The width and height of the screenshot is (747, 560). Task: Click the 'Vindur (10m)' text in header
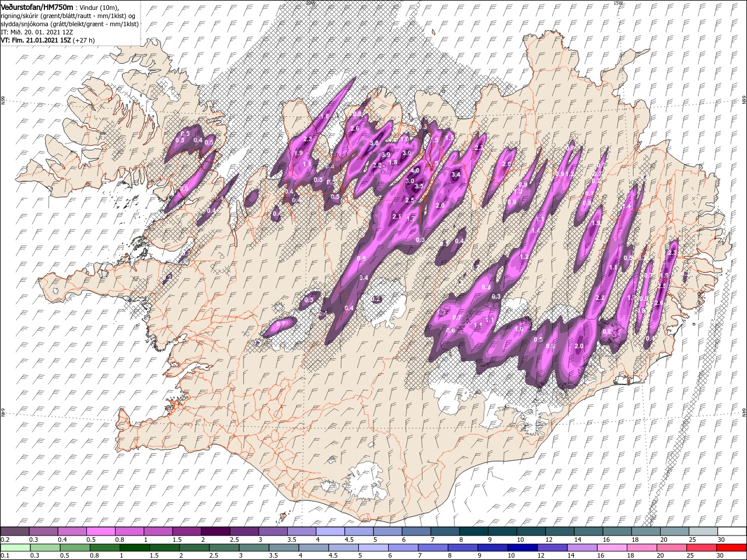(x=98, y=8)
